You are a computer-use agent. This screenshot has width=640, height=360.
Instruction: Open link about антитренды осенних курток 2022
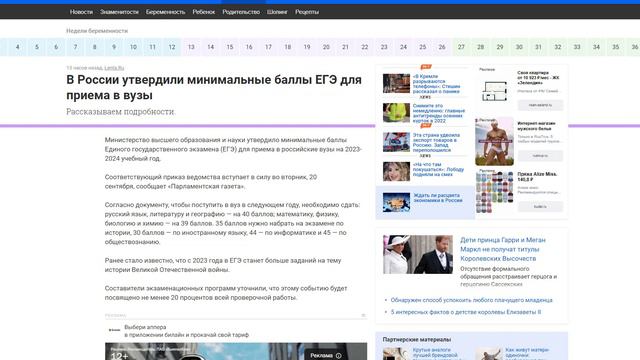point(439,113)
